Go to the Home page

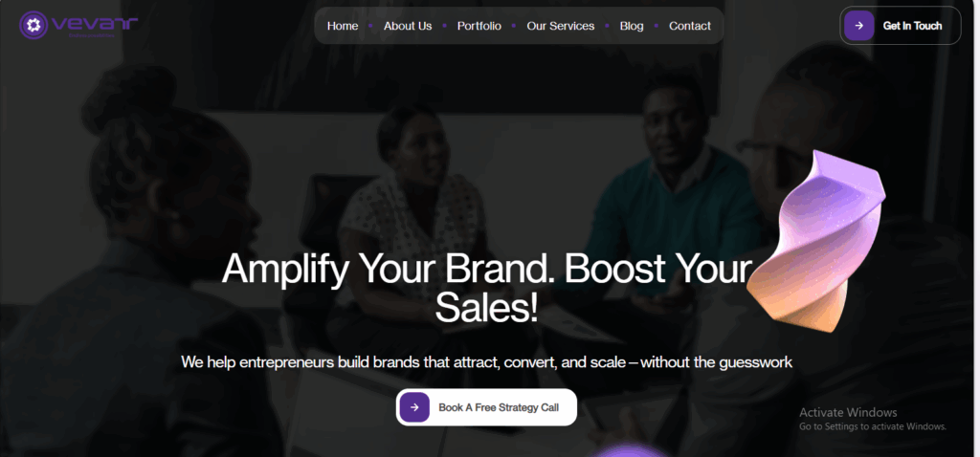343,26
